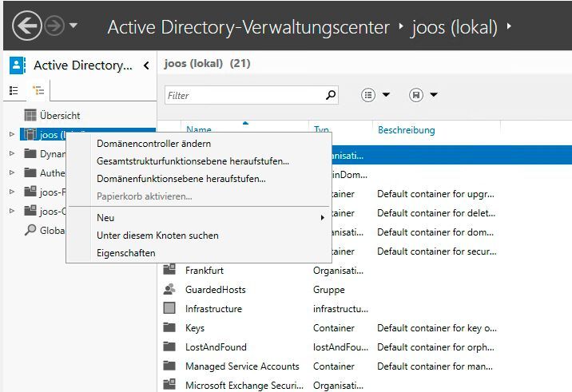Click the forward navigation arrow
Screen dimensions: 572x392
coord(54,26)
